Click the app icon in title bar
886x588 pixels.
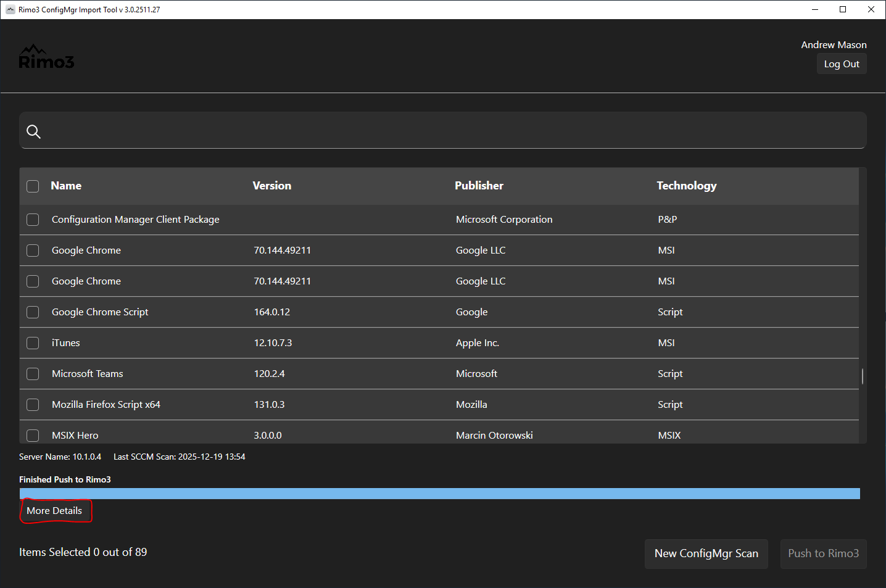10,9
